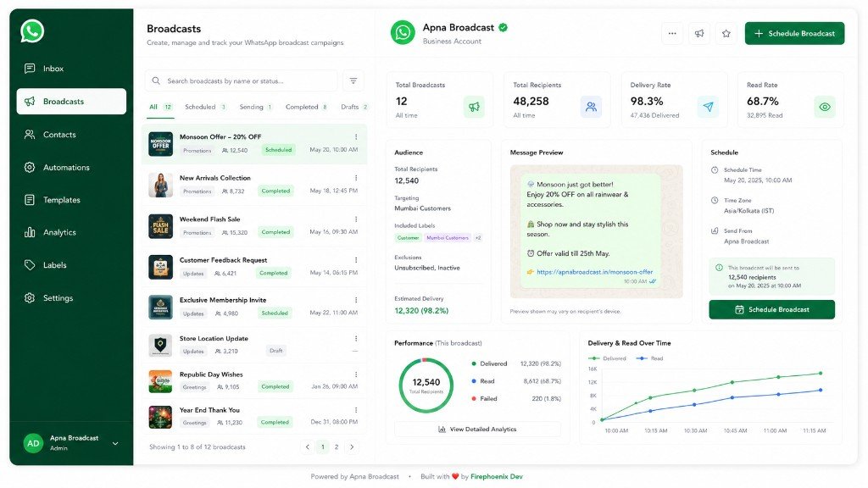This screenshot has height=488, width=868.
Task: Click the Store Location Update shield thumbnail
Action: (x=160, y=345)
